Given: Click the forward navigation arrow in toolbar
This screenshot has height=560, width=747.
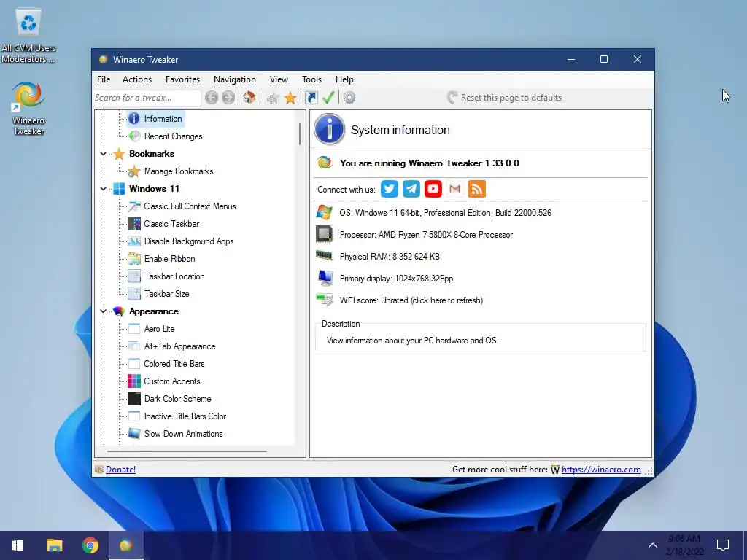Looking at the screenshot, I should (x=228, y=98).
